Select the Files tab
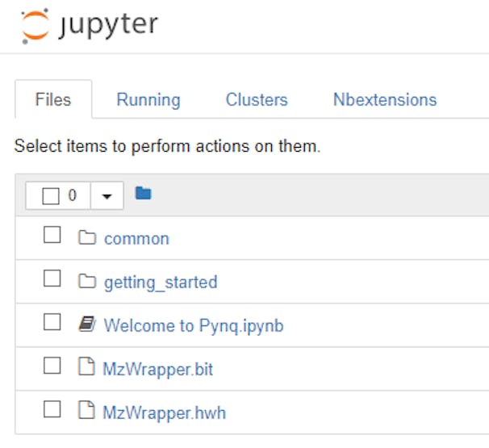This screenshot has height=448, width=489. [53, 100]
